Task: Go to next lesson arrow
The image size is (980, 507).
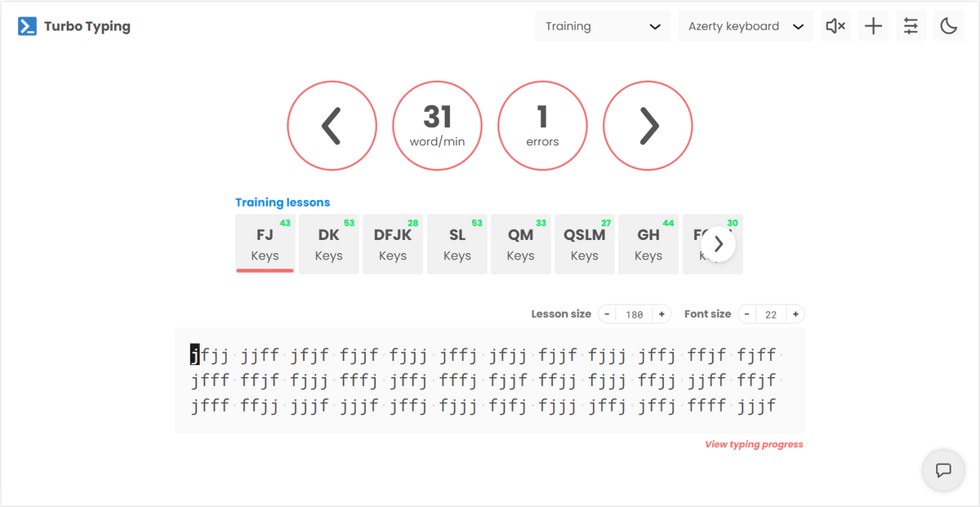Action: (x=648, y=126)
